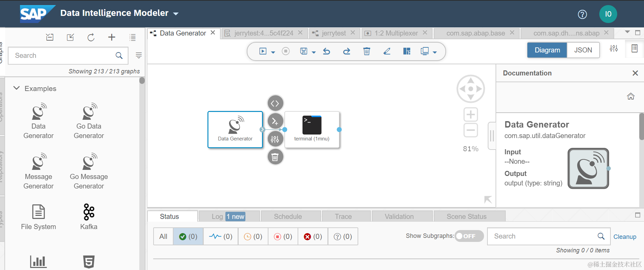The height and width of the screenshot is (270, 644).
Task: Toggle the documentation panel icon
Action: coord(635,49)
